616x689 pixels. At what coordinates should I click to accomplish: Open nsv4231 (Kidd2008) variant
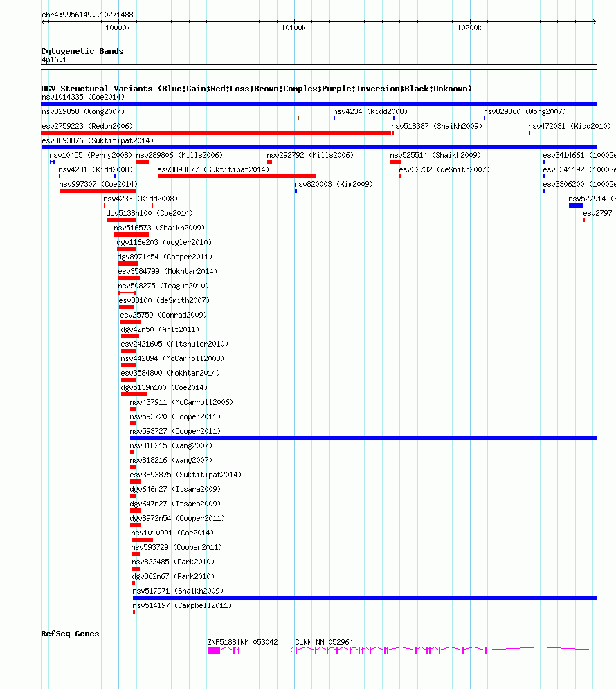(x=87, y=176)
